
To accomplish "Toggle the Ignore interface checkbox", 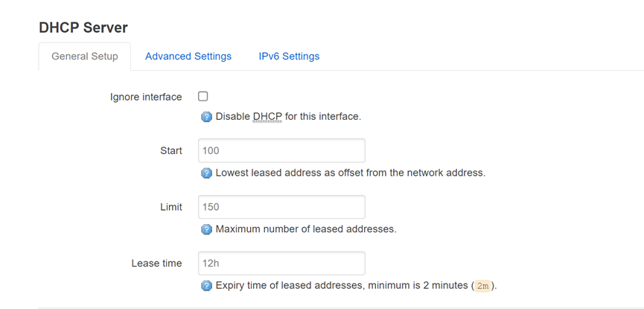I will [x=203, y=96].
